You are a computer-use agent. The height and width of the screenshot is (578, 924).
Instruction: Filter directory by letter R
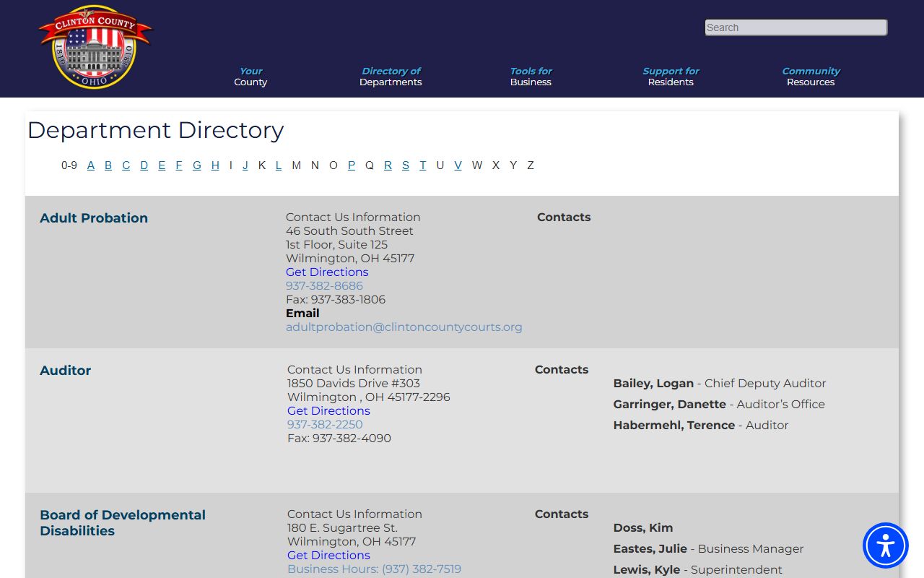point(388,165)
